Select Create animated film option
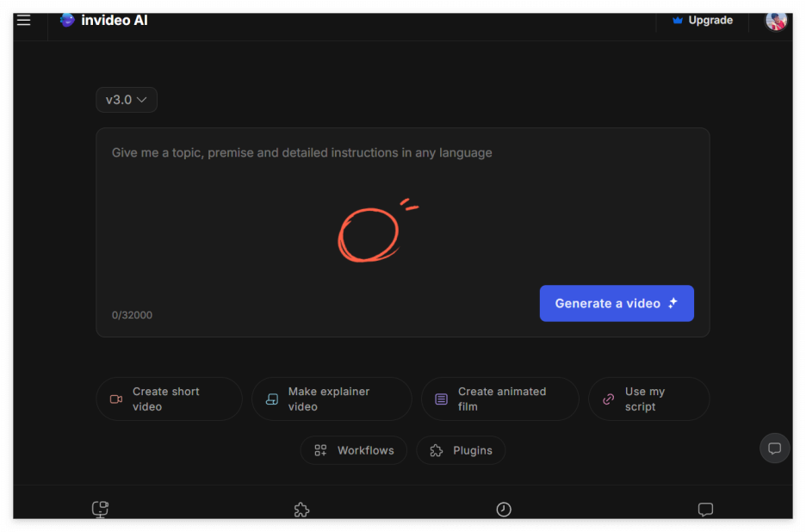 point(500,399)
